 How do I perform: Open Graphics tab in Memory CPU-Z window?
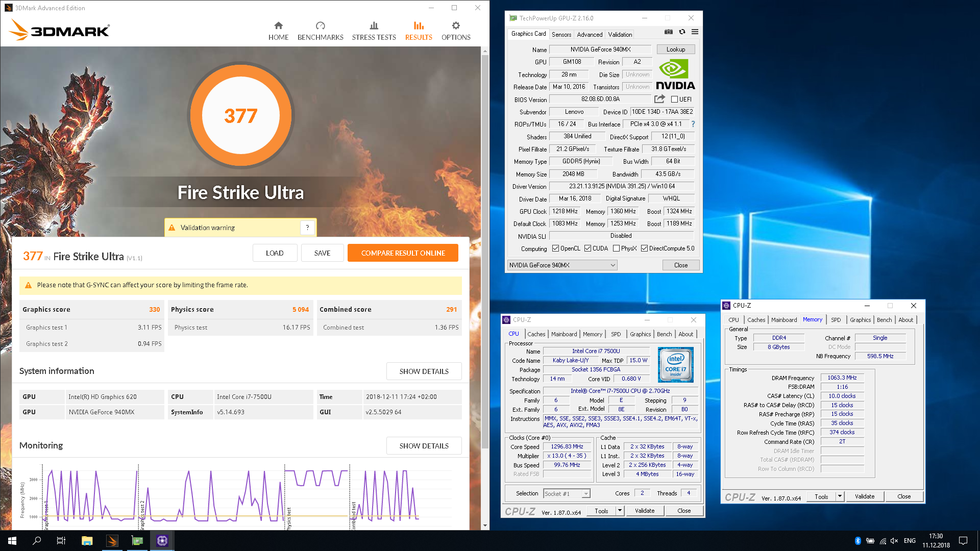(x=860, y=320)
